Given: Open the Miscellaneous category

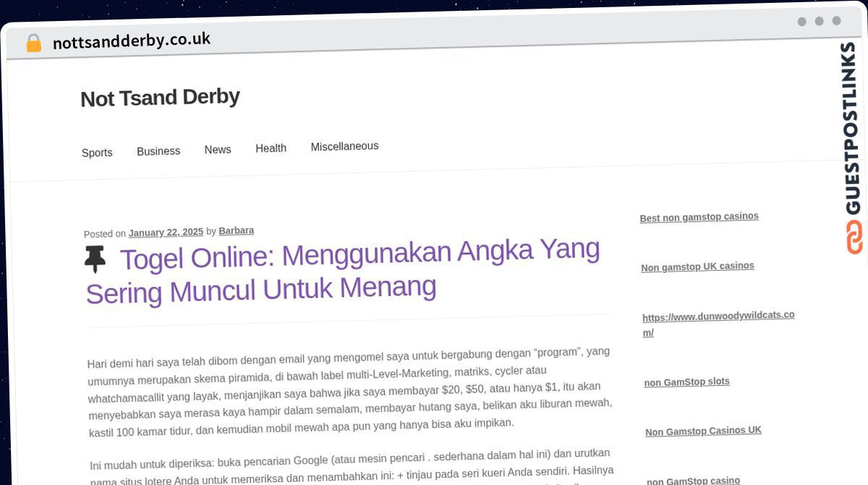Looking at the screenshot, I should coord(344,146).
